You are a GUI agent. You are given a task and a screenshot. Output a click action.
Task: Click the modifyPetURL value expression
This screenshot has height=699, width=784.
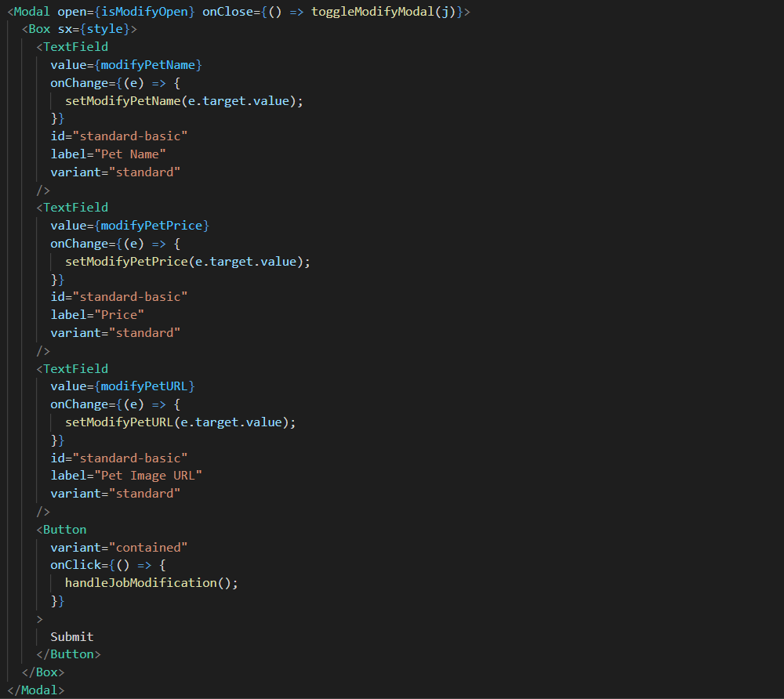[147, 386]
